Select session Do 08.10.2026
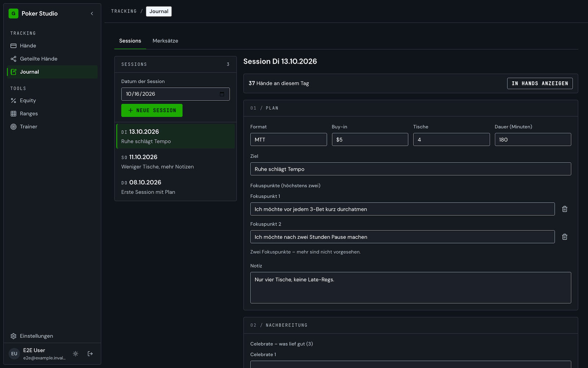588x368 pixels. pyautogui.click(x=176, y=187)
